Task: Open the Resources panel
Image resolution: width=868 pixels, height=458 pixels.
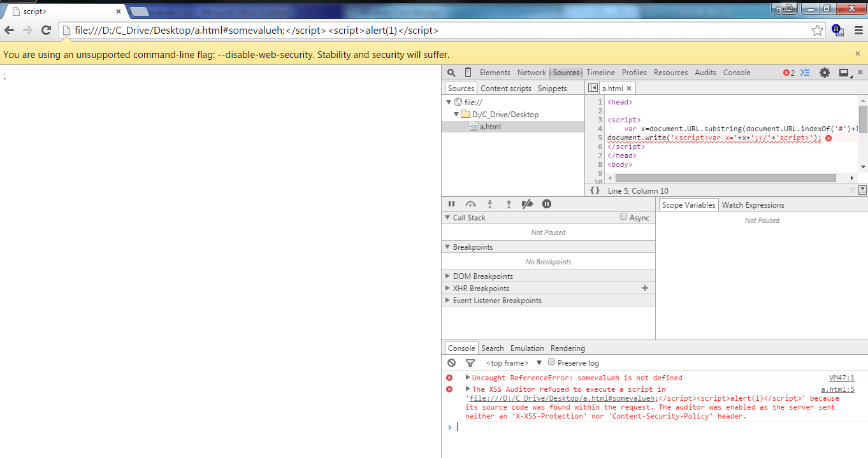Action: [x=670, y=73]
